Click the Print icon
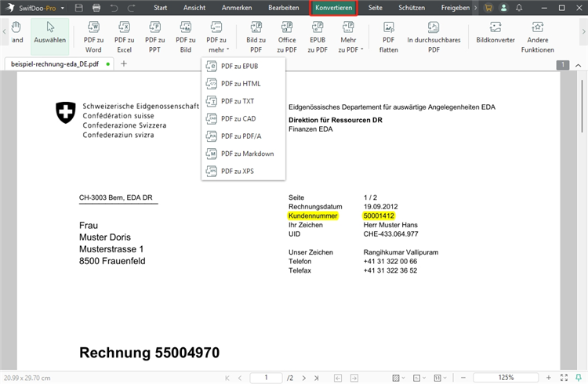Screen dimensions: 588x384 96,8
